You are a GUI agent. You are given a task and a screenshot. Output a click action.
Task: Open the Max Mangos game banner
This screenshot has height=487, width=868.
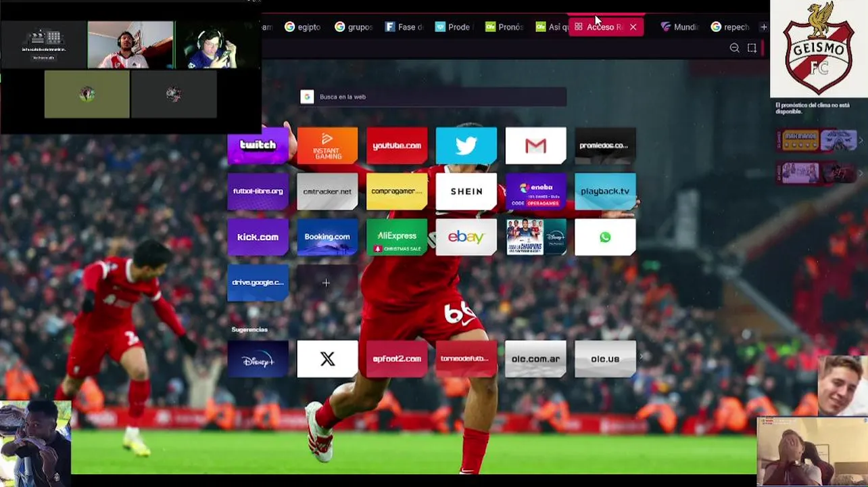pos(799,141)
